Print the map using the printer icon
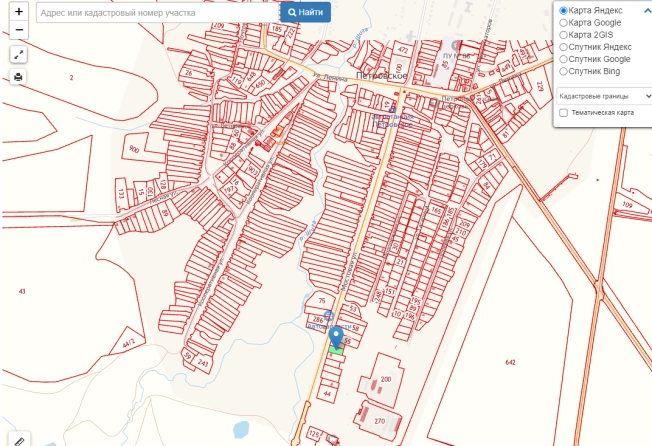The image size is (652, 446). (19, 77)
